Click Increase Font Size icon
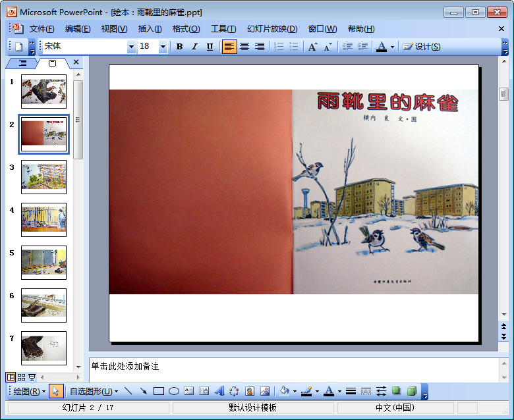The height and width of the screenshot is (420, 514). click(313, 47)
